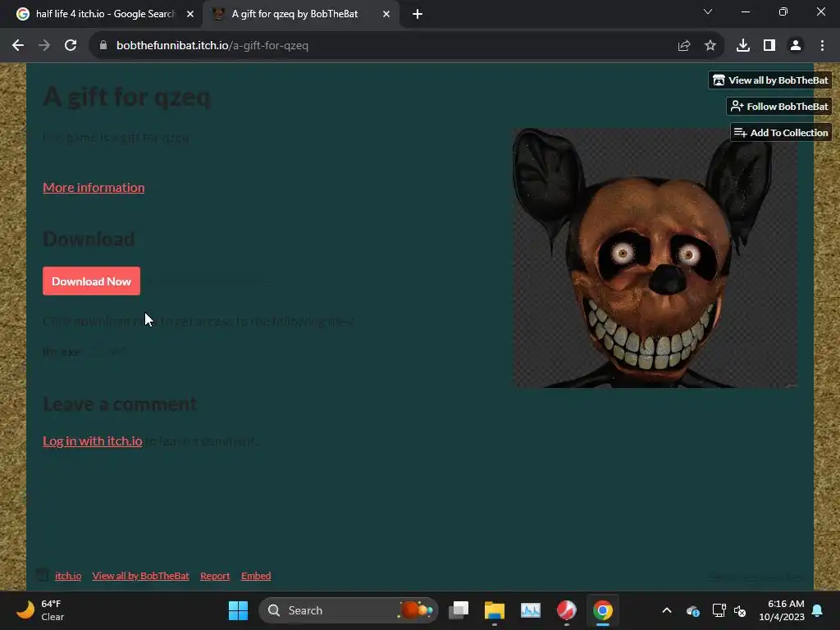Open Chrome downloads icon

(743, 46)
